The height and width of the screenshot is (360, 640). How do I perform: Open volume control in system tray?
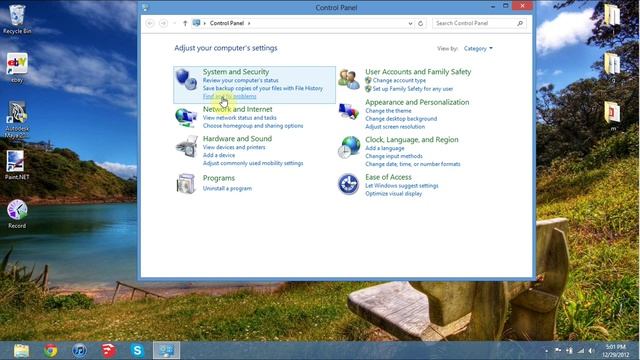point(592,351)
